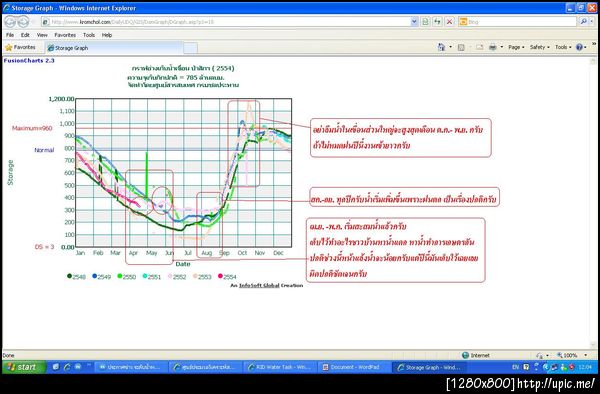
Task: Go back with the Back arrow button
Action: [10, 22]
